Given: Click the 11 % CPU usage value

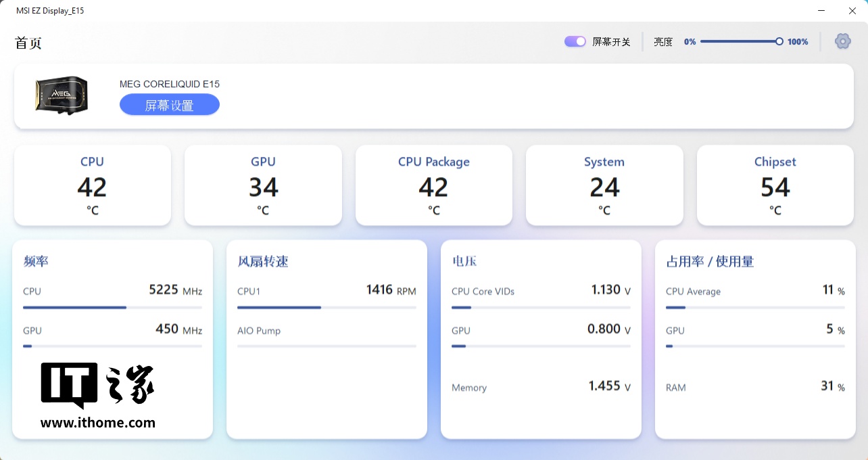Looking at the screenshot, I should [834, 290].
